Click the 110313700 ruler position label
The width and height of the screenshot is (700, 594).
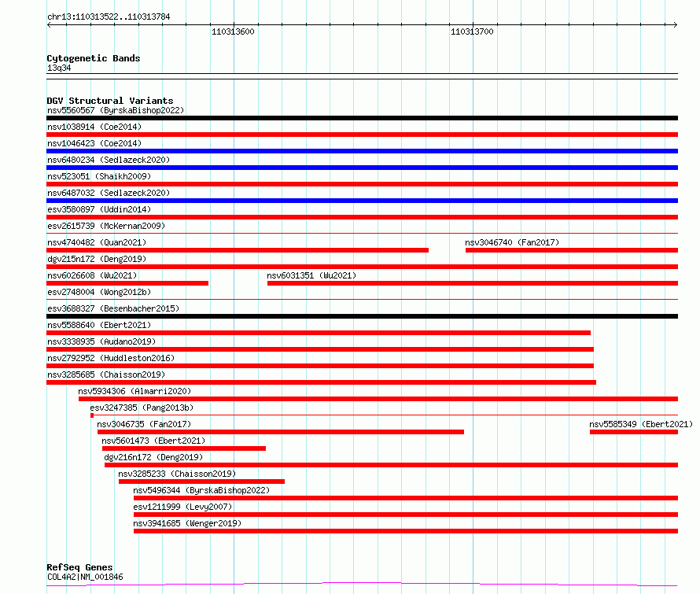click(472, 31)
